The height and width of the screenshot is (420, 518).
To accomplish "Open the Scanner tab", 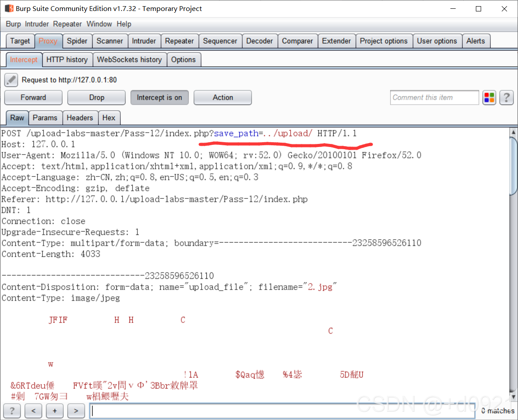I will tap(110, 41).
